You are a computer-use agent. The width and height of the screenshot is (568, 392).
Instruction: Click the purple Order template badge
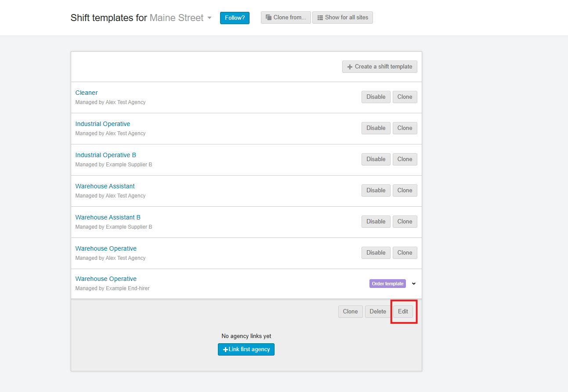(387, 284)
